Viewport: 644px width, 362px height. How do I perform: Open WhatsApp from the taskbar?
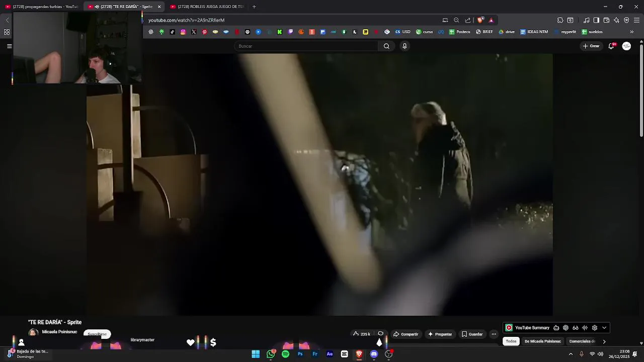pos(271,354)
